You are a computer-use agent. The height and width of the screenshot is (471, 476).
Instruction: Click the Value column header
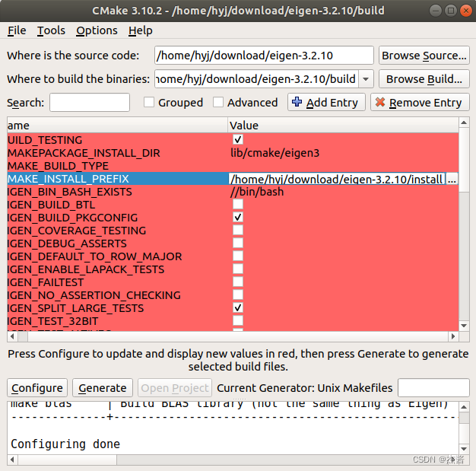point(343,126)
